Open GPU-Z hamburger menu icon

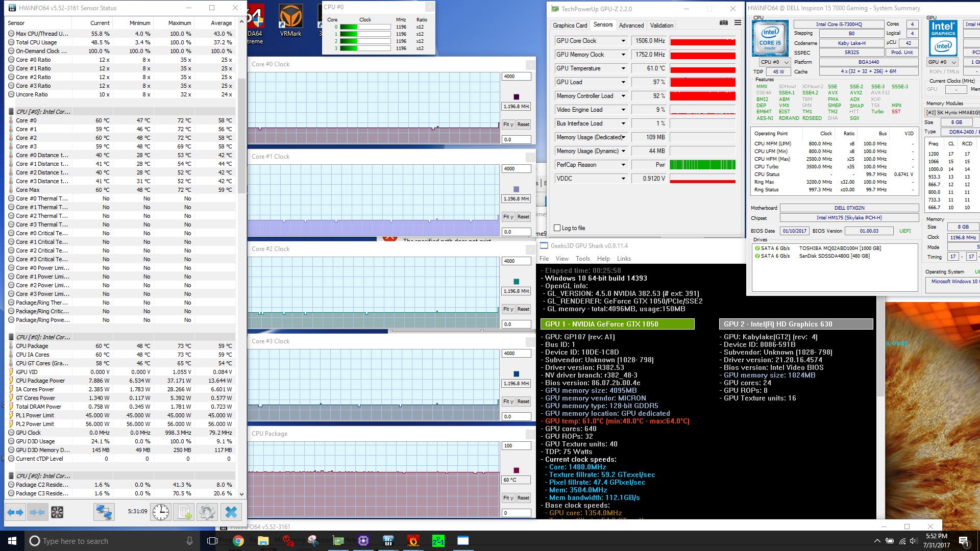pyautogui.click(x=738, y=23)
